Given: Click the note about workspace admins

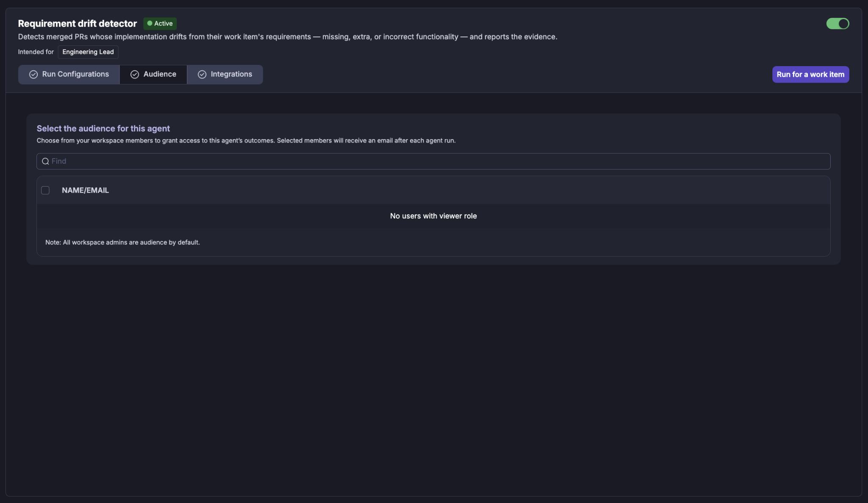Looking at the screenshot, I should [x=122, y=242].
